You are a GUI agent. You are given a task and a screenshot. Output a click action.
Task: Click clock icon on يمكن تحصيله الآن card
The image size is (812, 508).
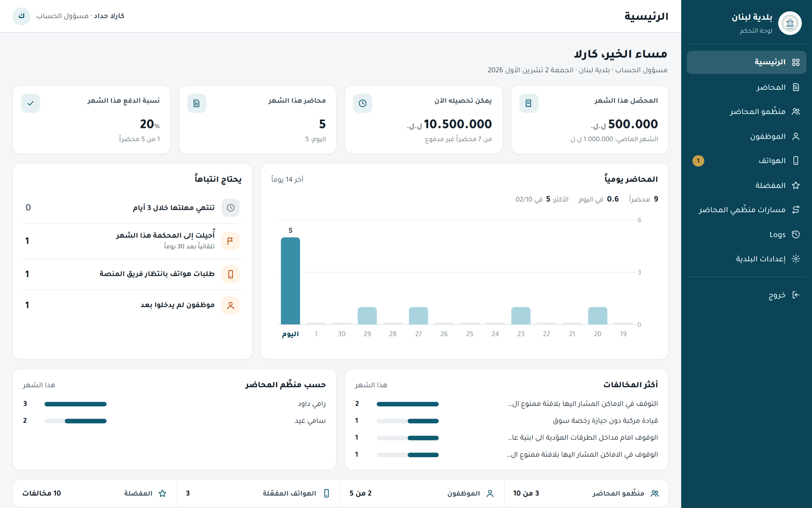click(363, 103)
